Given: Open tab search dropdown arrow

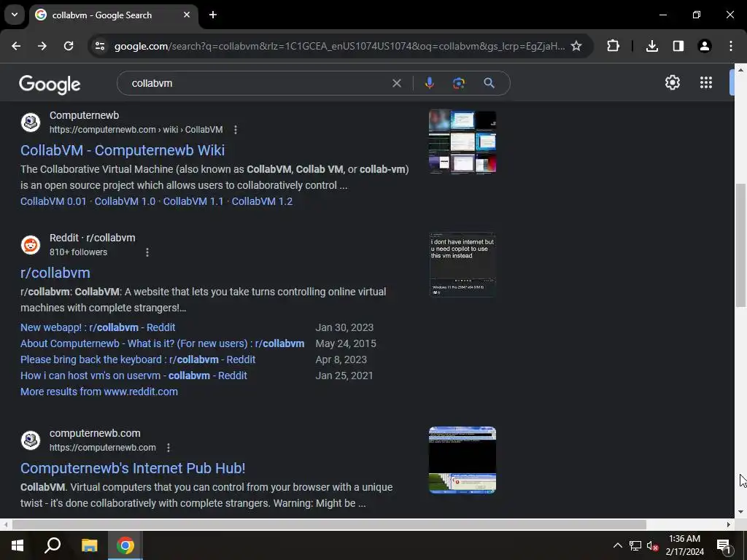Looking at the screenshot, I should [x=15, y=15].
